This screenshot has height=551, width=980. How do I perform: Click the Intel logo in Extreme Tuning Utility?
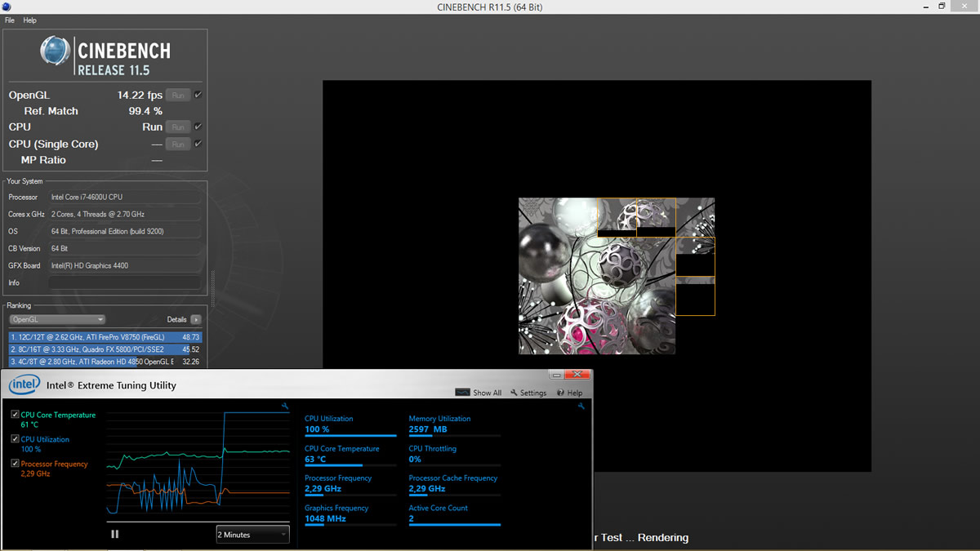tap(24, 384)
